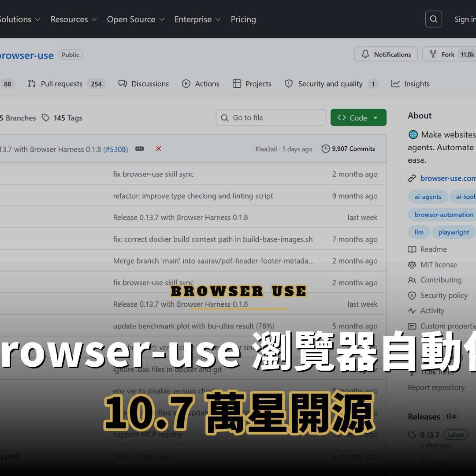Click the bell icon in Notifications button
476x476 pixels.
coord(365,54)
